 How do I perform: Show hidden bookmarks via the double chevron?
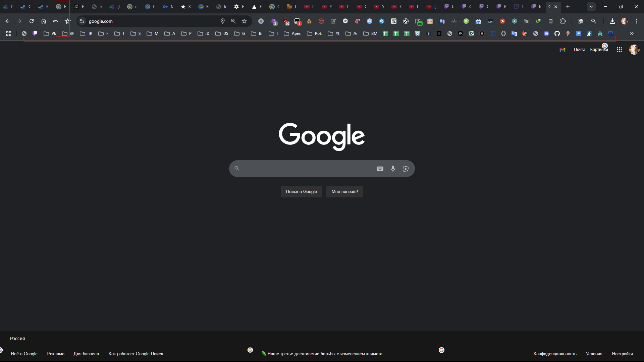(632, 34)
